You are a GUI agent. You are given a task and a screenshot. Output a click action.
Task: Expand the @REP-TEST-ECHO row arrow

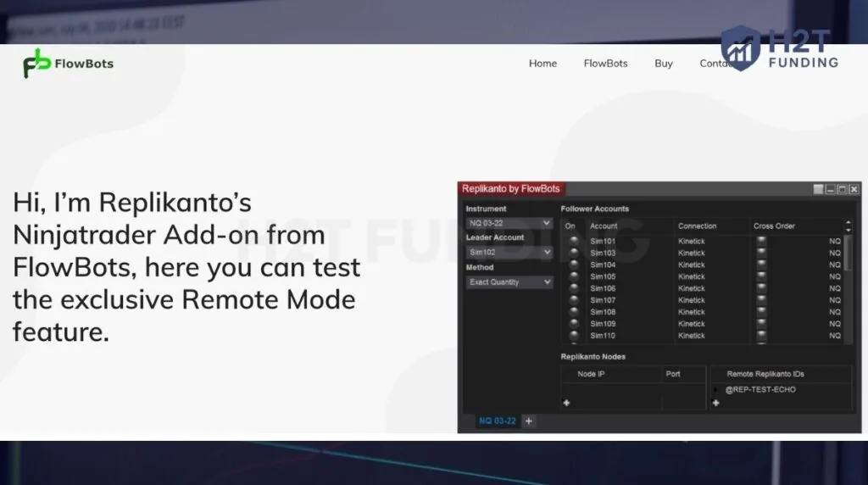[716, 390]
